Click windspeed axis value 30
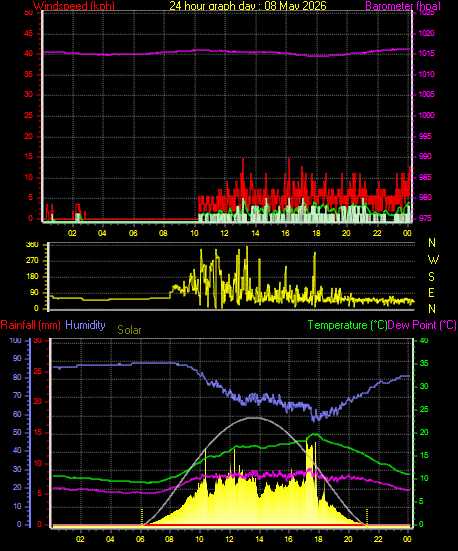The height and width of the screenshot is (551, 458). click(28, 95)
